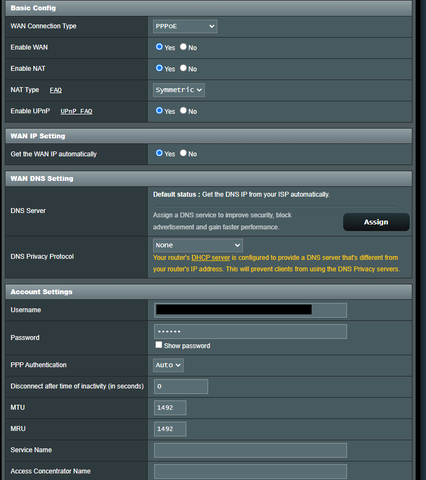426x480 pixels.
Task: Click the Username input field
Action: click(x=250, y=310)
